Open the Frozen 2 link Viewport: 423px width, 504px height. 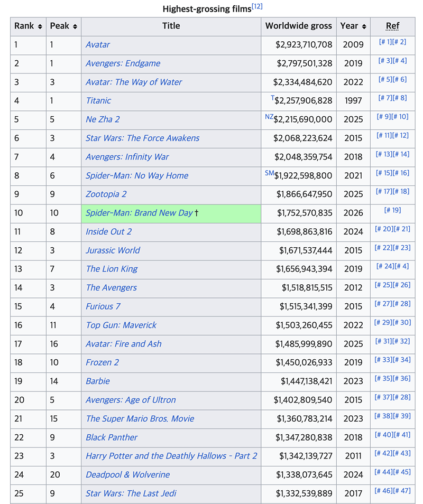[x=102, y=362]
